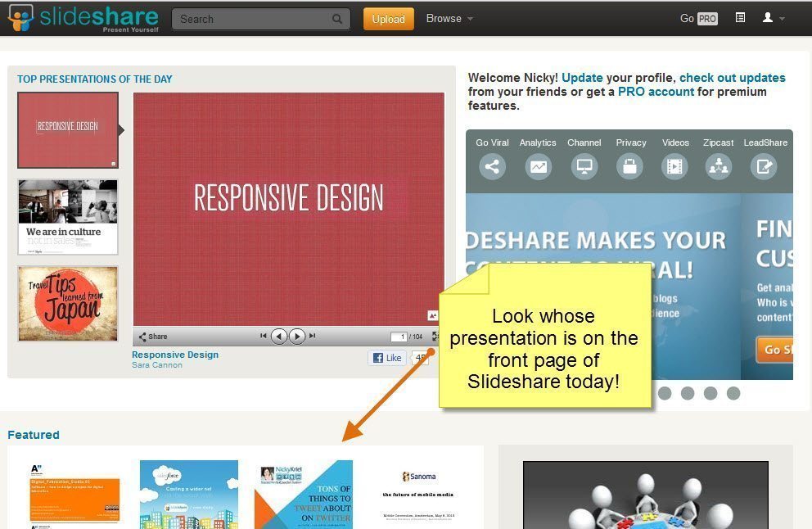
Task: Click the Go Viral share icon
Action: pyautogui.click(x=493, y=167)
